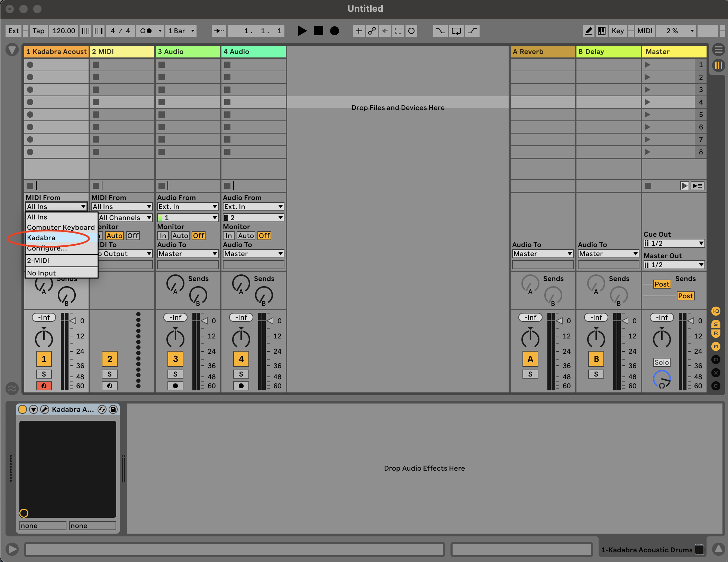Click the Solo cue button on Master
This screenshot has height=562, width=728.
point(662,362)
